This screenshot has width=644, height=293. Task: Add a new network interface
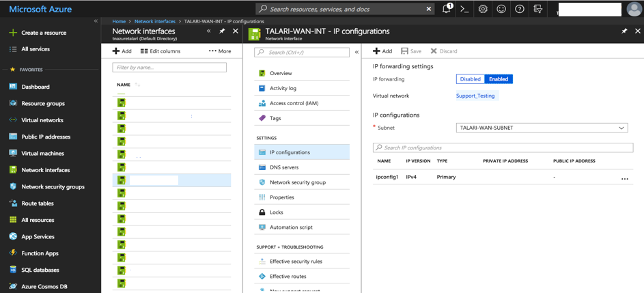click(122, 51)
